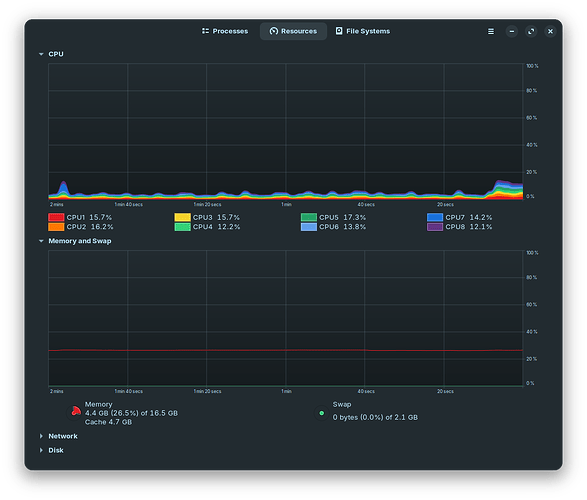Viewport: 587px width, 500px height.
Task: Click the CPU8 12.1% usage label
Action: coord(469,227)
